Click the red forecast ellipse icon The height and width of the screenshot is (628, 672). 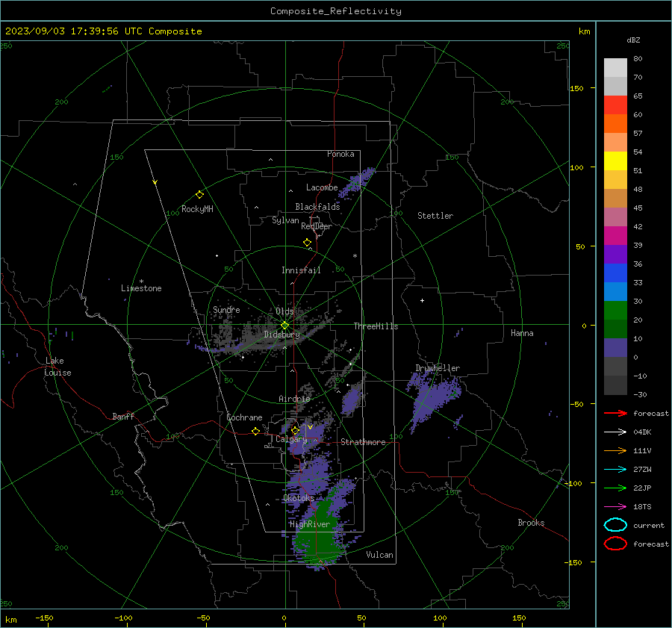click(x=615, y=544)
